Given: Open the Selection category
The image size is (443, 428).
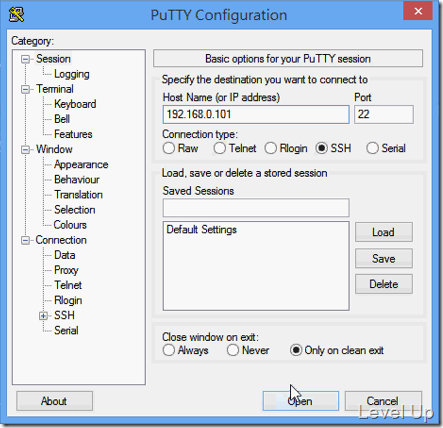Looking at the screenshot, I should [x=75, y=210].
